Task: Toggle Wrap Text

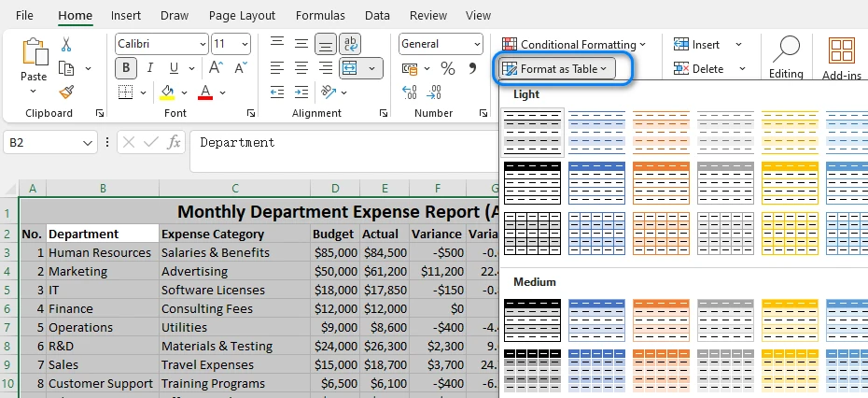Action: [350, 44]
